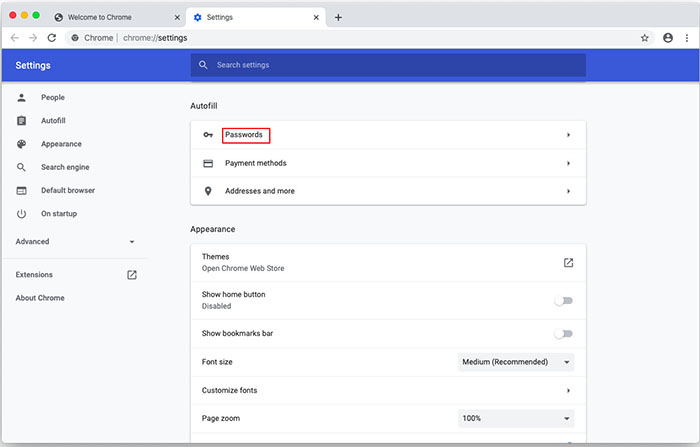
Task: Open the Passwords settings row
Action: coord(388,135)
